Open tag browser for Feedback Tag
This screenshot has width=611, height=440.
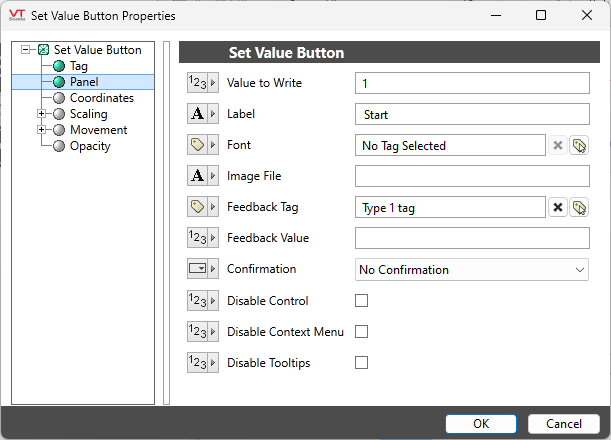(579, 207)
